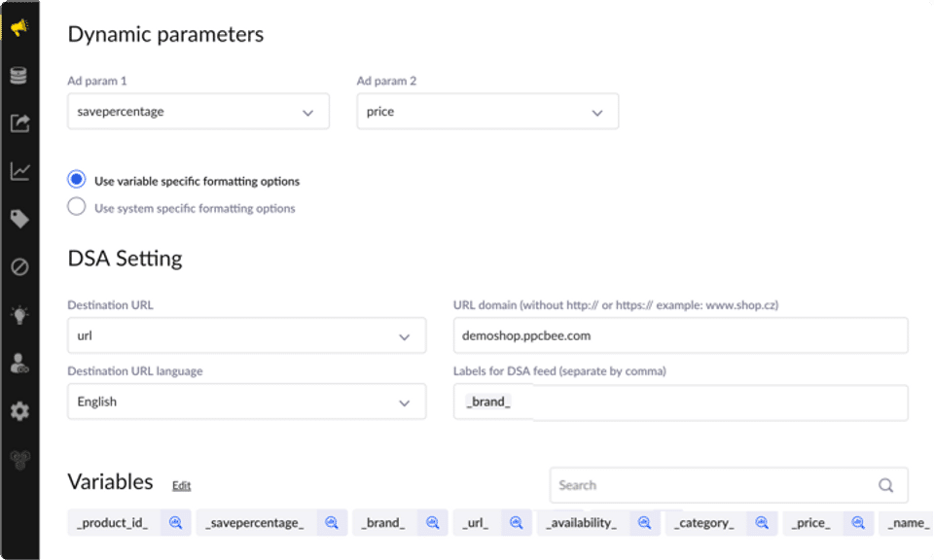Viewport: 934px width, 560px height.
Task: Click the Ad param 2 label
Action: click(386, 81)
